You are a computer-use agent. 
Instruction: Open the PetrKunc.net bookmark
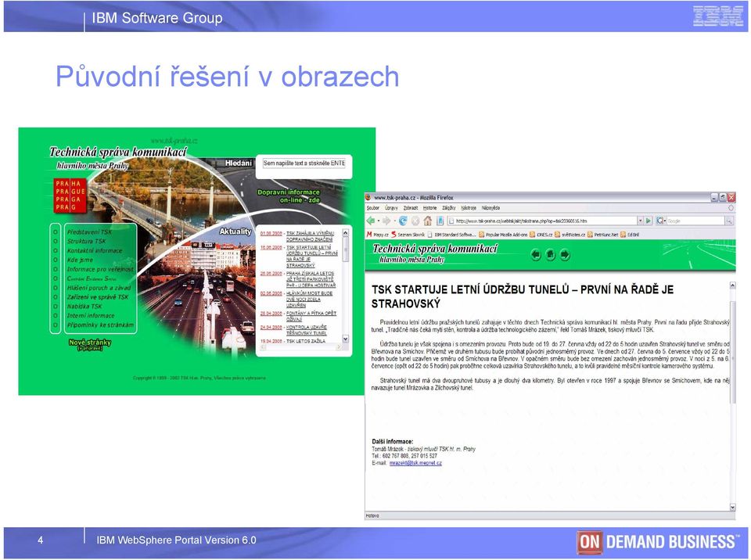pos(602,235)
